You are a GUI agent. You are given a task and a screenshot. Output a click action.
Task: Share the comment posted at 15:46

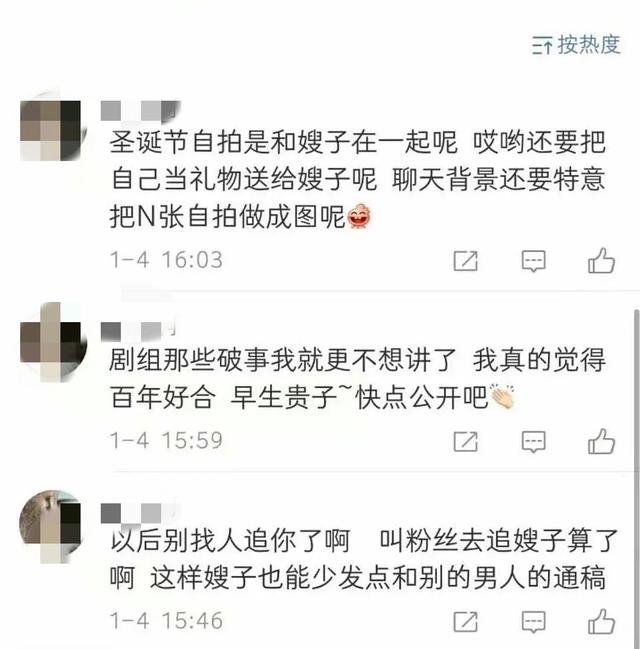pyautogui.click(x=465, y=622)
